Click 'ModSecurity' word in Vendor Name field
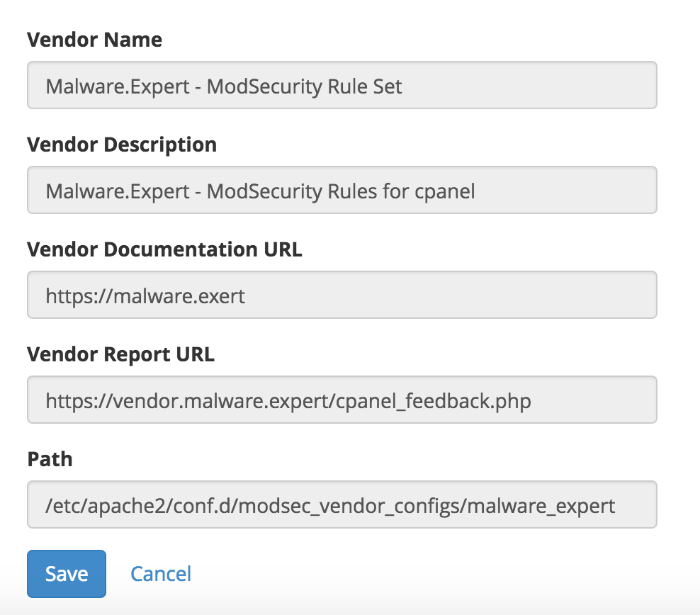The height and width of the screenshot is (615, 700). (x=264, y=87)
